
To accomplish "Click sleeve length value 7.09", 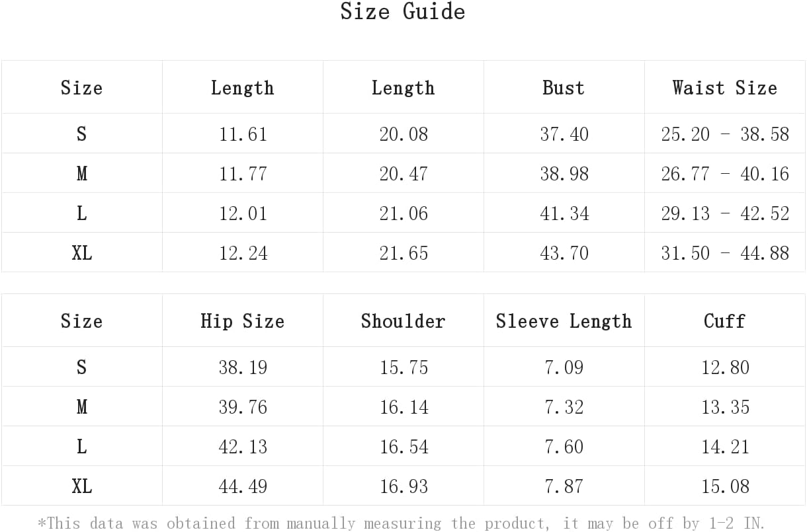I will pyautogui.click(x=564, y=367).
